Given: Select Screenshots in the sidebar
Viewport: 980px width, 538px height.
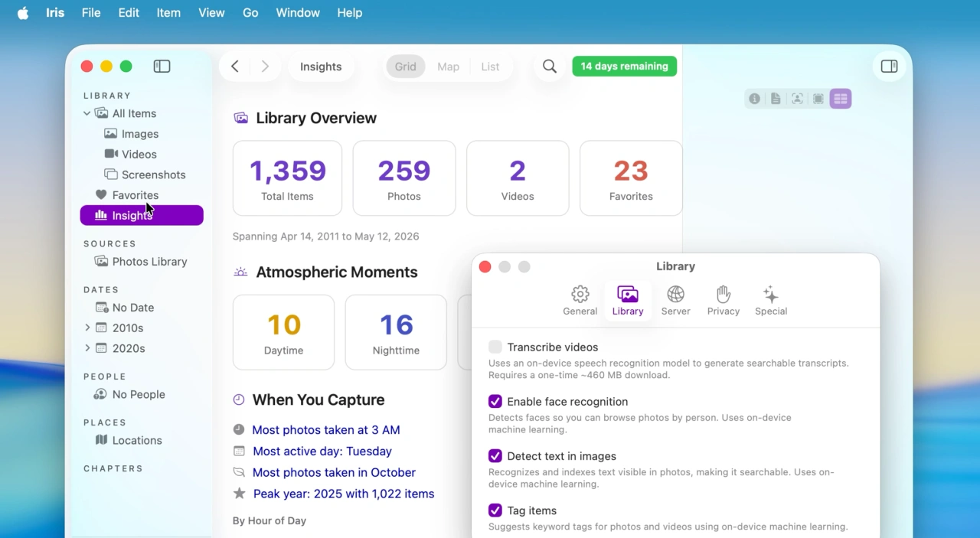Looking at the screenshot, I should click(x=142, y=174).
